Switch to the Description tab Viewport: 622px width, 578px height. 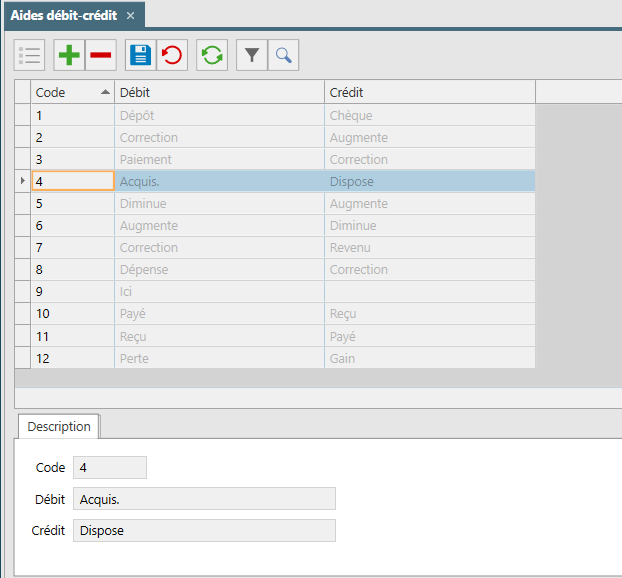(x=59, y=426)
